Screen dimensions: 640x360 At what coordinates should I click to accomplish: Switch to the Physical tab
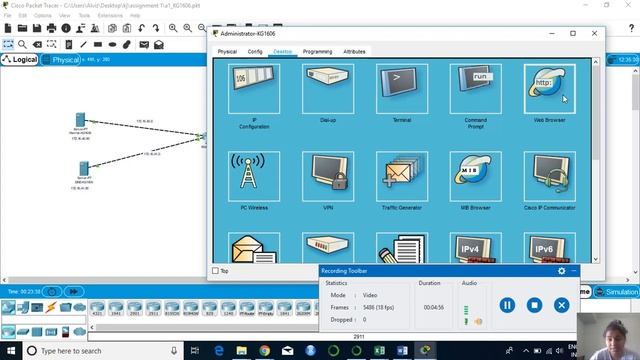coord(227,52)
